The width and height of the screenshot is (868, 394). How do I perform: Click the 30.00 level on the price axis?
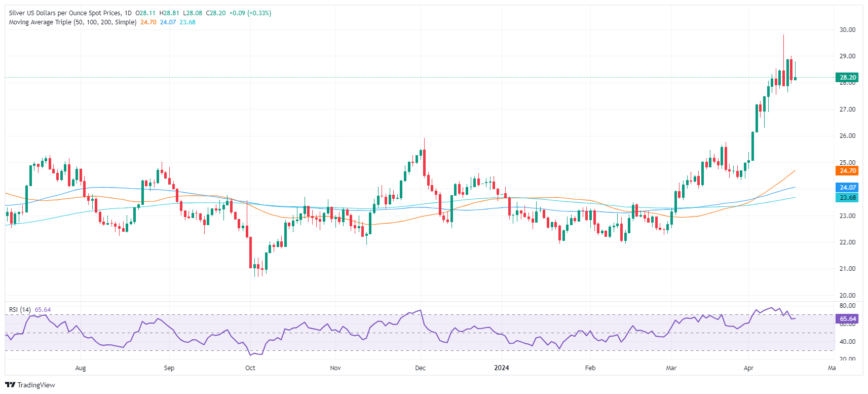pyautogui.click(x=847, y=30)
